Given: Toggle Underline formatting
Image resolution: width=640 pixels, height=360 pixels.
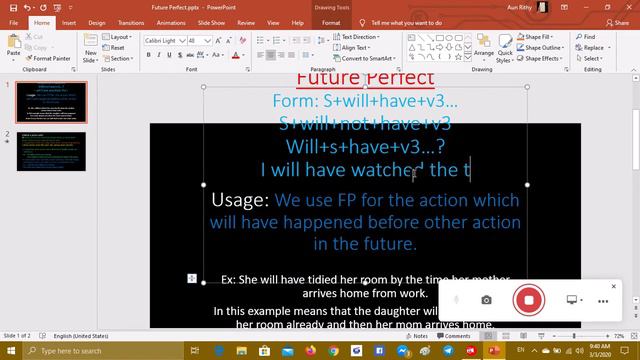Looking at the screenshot, I should tap(169, 55).
